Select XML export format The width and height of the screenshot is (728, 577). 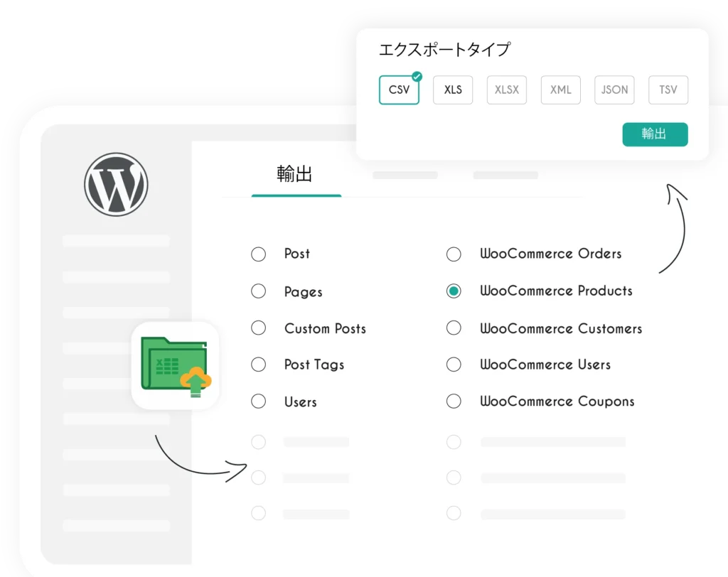click(561, 90)
